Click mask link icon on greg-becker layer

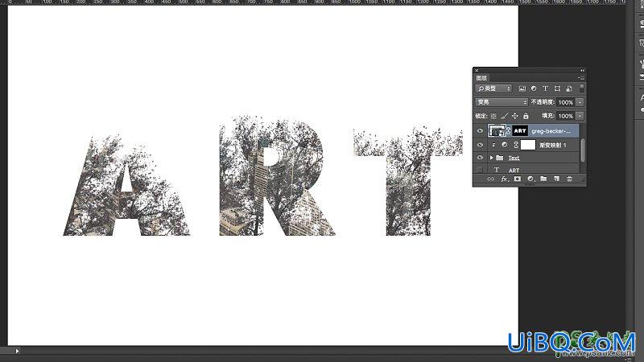pos(509,131)
